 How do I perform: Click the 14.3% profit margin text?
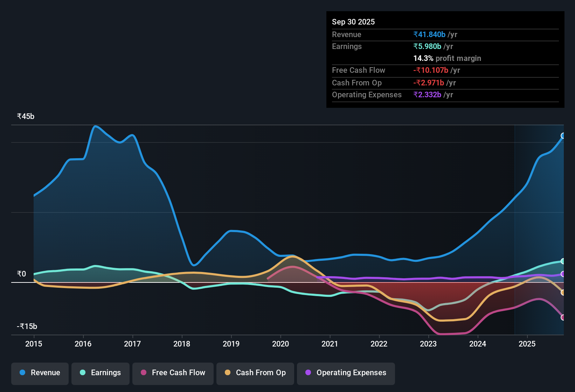pos(447,58)
